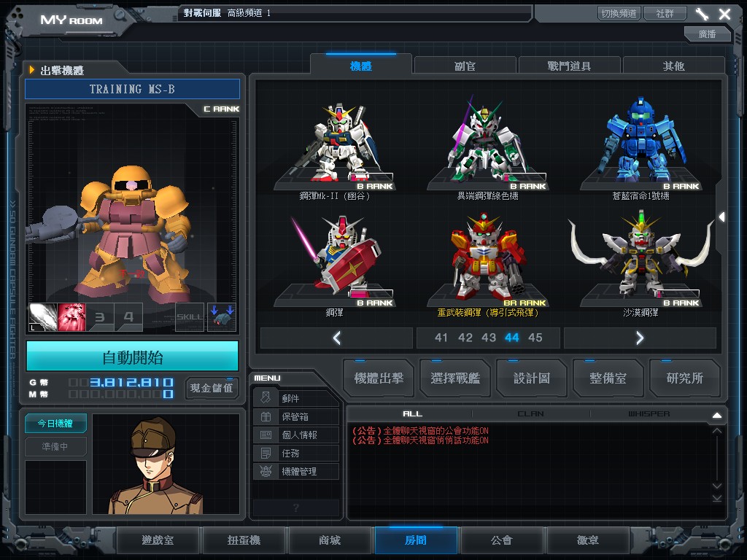Open the 其他 tab
Image resolution: width=747 pixels, height=560 pixels.
[x=673, y=66]
